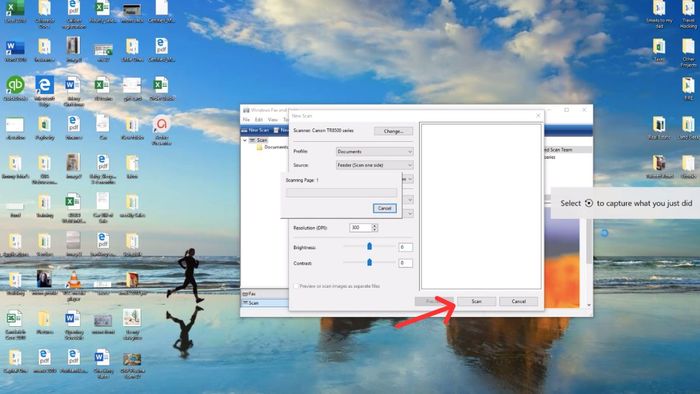700x394 pixels.
Task: Decrease Resolution with the down arrow
Action: coord(375,230)
